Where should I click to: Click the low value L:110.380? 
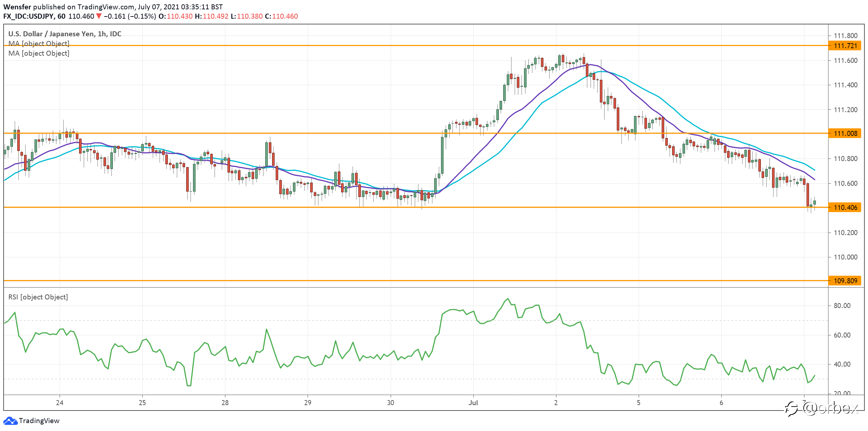coord(247,16)
